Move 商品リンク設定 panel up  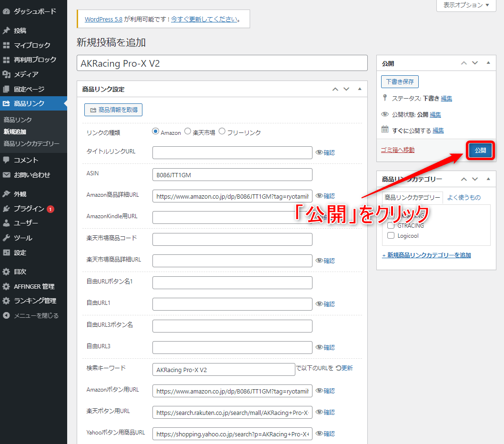[x=335, y=89]
